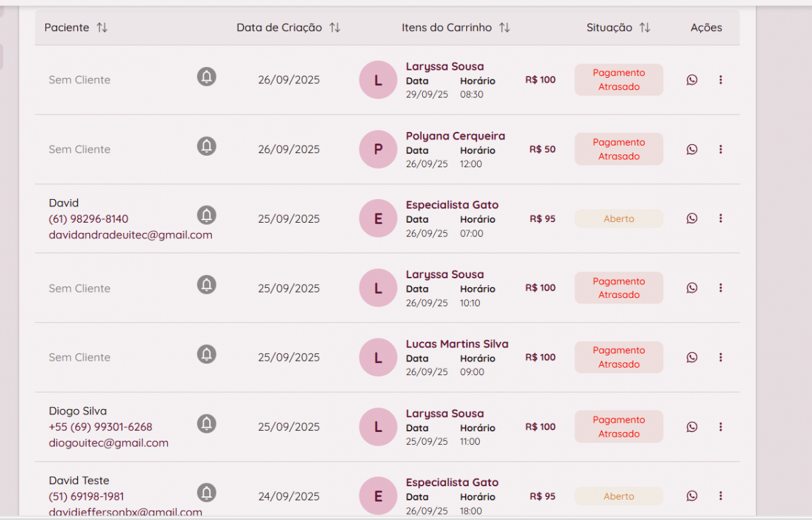Click the diogouitec@gmail.com email address
The width and height of the screenshot is (812, 520).
click(x=108, y=443)
